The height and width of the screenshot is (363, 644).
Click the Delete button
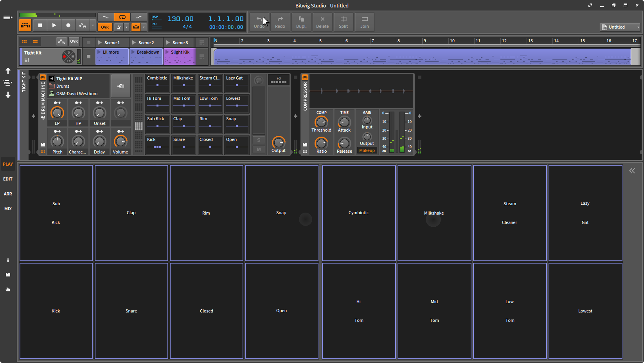pos(322,22)
